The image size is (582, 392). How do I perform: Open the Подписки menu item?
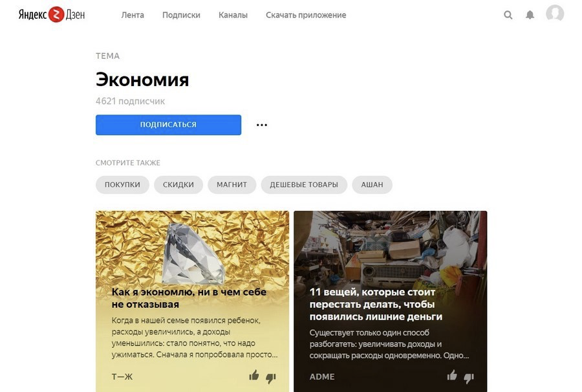181,16
